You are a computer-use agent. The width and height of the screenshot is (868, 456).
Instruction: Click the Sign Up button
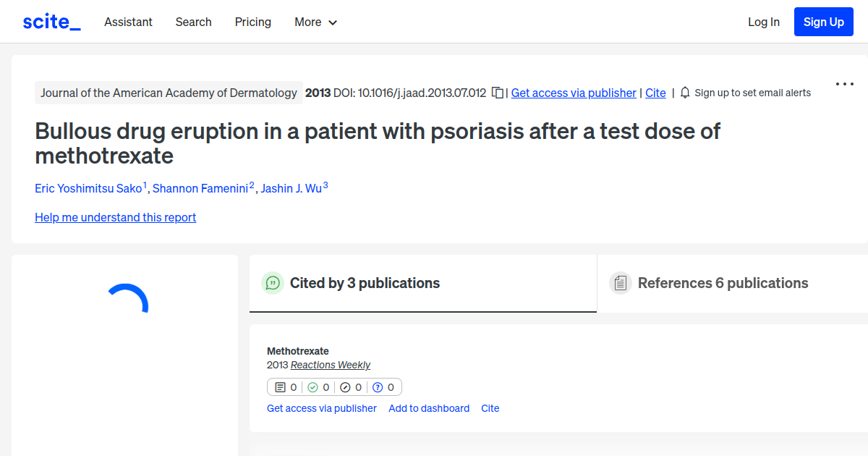(823, 21)
